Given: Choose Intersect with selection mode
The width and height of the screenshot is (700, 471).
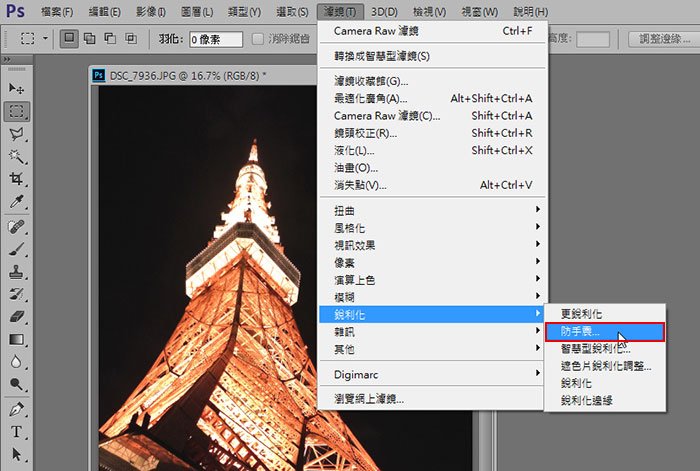Looking at the screenshot, I should [131, 38].
